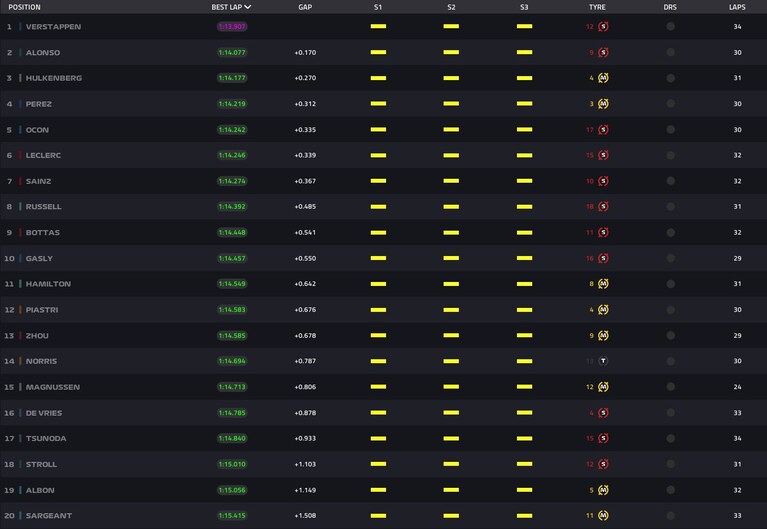Click Albon's gap value +1.149
The height and width of the screenshot is (529, 767).
pyautogui.click(x=305, y=490)
